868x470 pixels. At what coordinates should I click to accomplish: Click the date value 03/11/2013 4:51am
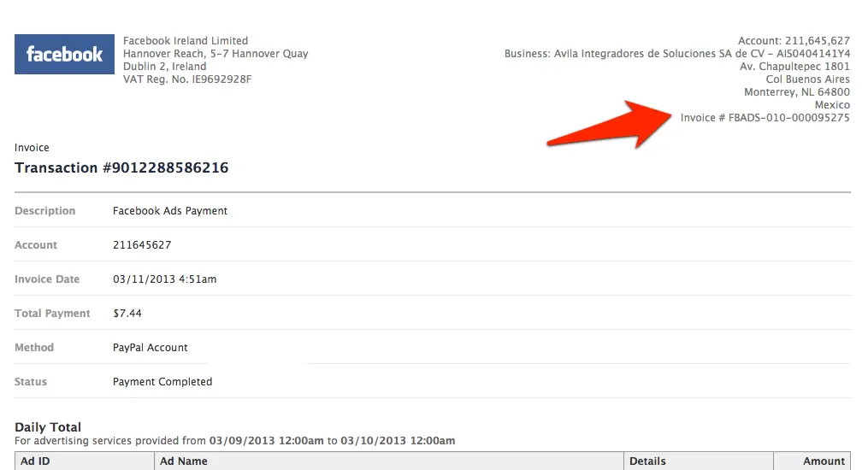pos(164,279)
